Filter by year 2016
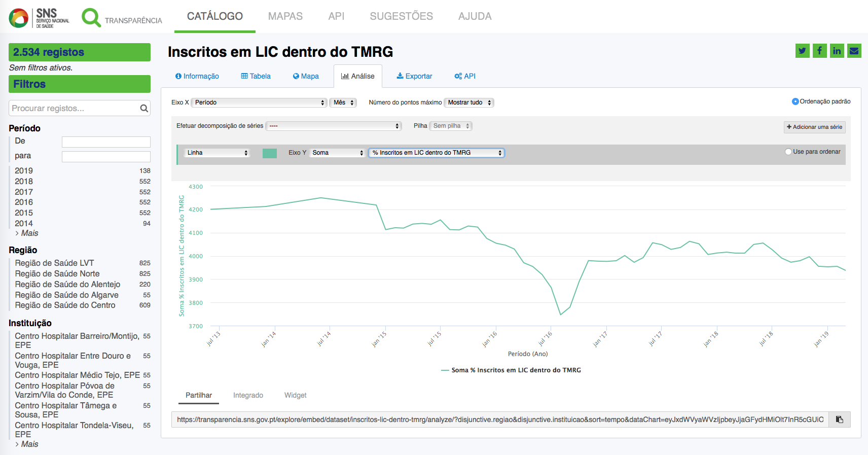Image resolution: width=868 pixels, height=455 pixels. 83,202
